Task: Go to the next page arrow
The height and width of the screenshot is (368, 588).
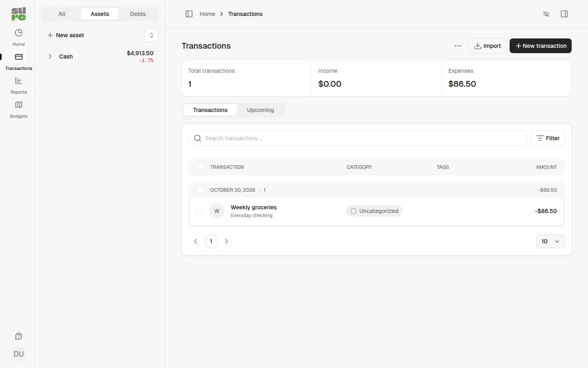Action: [227, 241]
